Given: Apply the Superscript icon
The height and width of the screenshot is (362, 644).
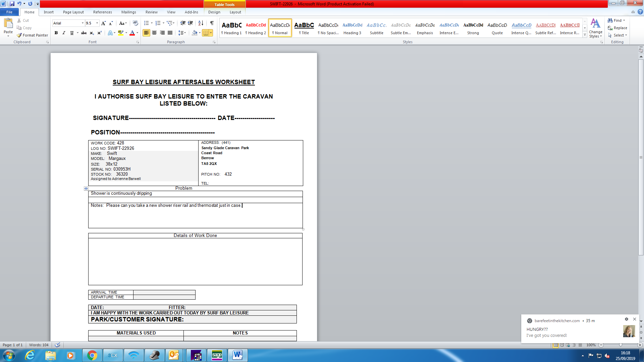Looking at the screenshot, I should pos(99,33).
